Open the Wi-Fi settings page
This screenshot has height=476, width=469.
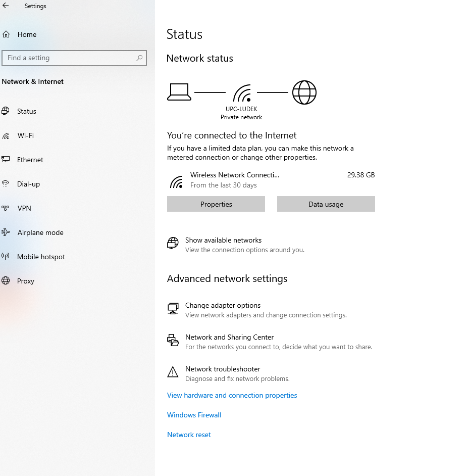[25, 135]
